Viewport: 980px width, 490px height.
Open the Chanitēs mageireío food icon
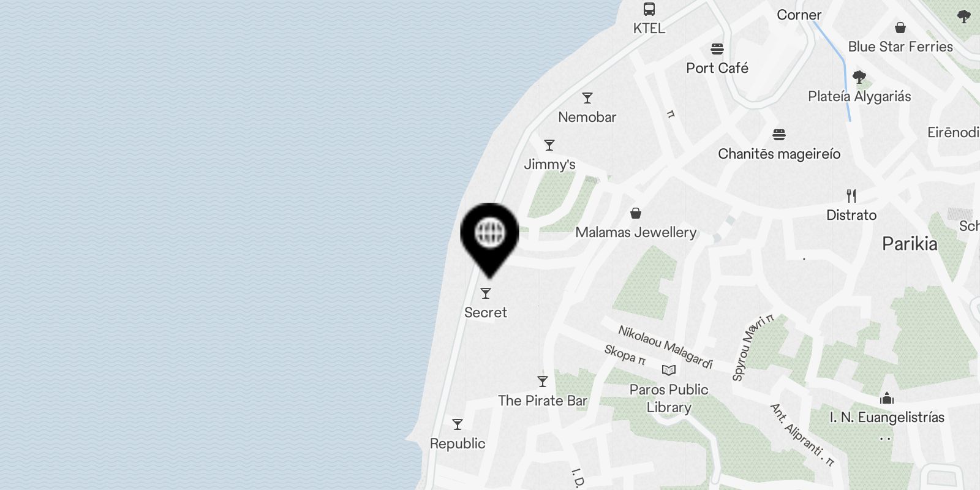[779, 135]
